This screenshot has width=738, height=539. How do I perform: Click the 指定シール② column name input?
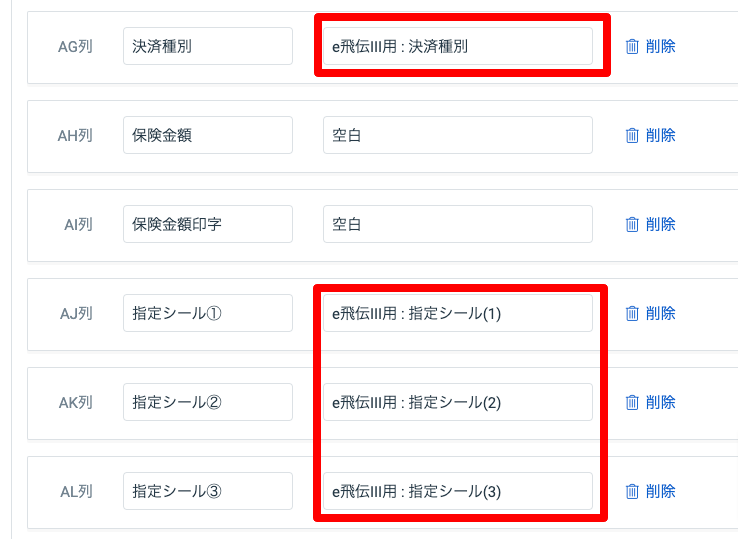(x=208, y=402)
